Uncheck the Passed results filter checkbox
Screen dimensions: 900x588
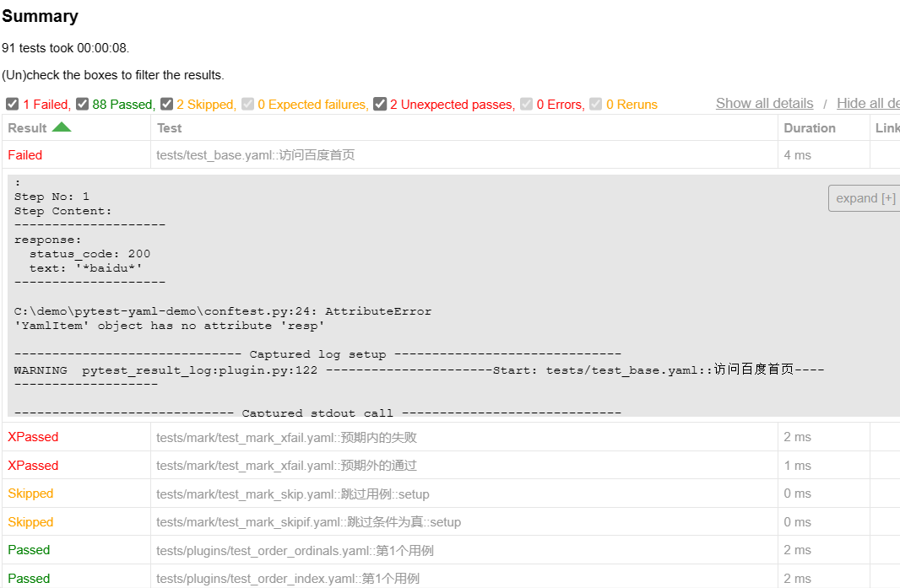tap(82, 104)
